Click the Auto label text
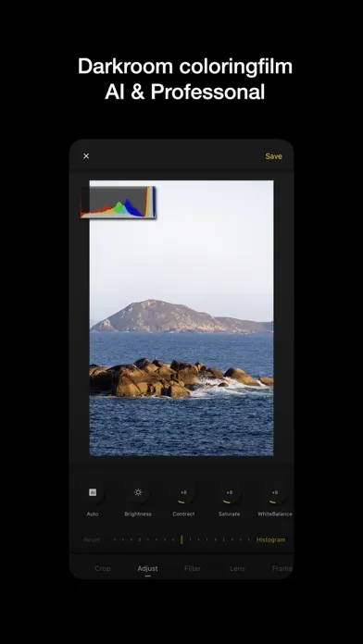363x644 pixels. coord(93,514)
